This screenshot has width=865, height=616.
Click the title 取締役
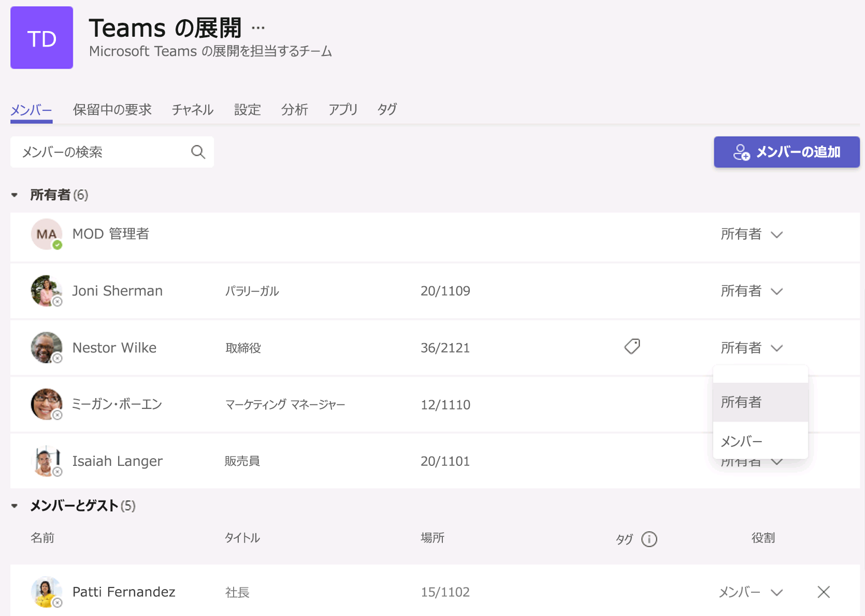[x=243, y=348]
